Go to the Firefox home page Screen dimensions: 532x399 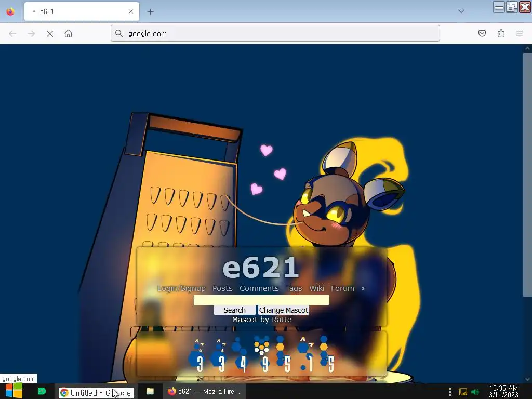pos(68,34)
